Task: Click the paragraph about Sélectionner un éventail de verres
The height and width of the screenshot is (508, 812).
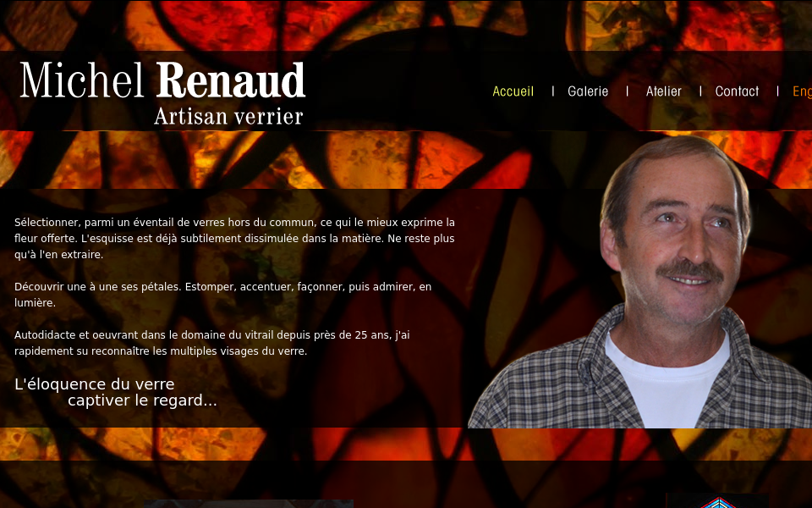Action: click(x=233, y=238)
